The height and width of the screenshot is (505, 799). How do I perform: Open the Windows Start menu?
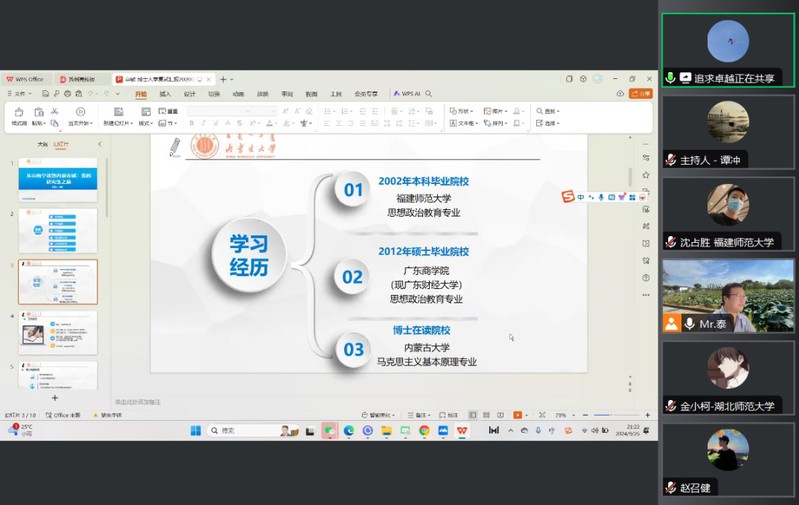(196, 430)
